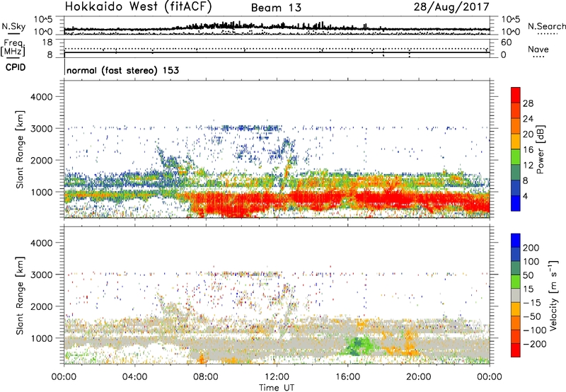Click the 'Power [dB]' colorbar label
This screenshot has height=392, width=566.
(x=540, y=149)
